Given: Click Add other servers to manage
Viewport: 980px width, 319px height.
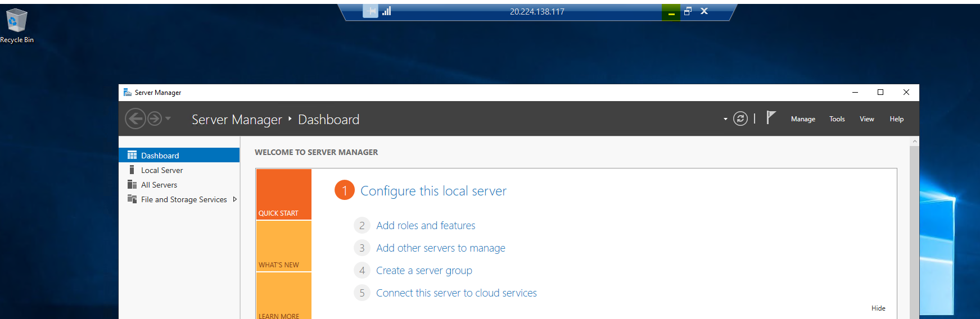Looking at the screenshot, I should (x=441, y=248).
